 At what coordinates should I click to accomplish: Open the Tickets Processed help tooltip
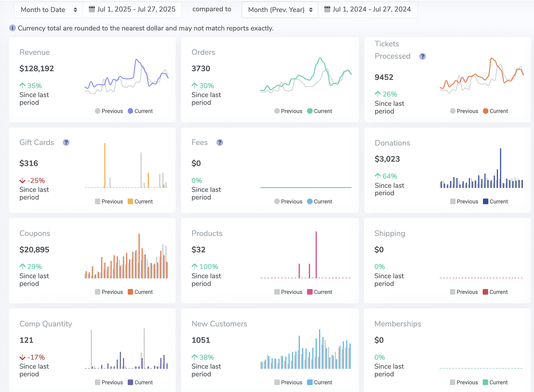422,56
